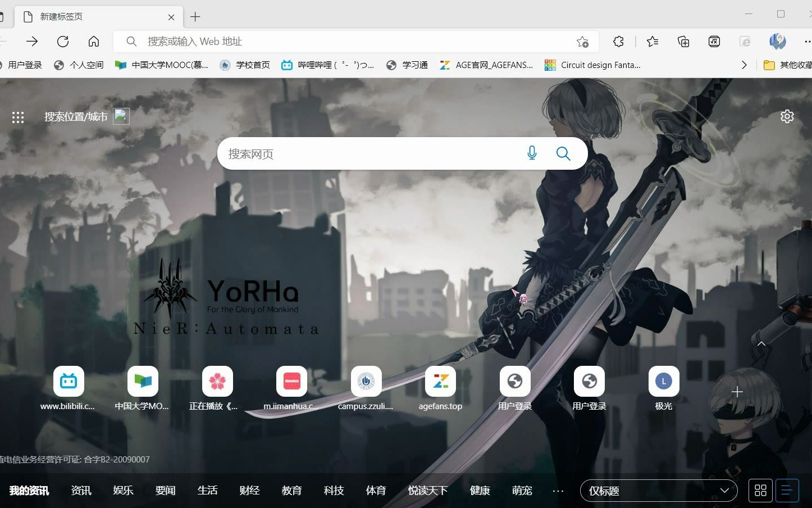Switch news feed to grid view
Screen dimensions: 812x508
pos(760,490)
